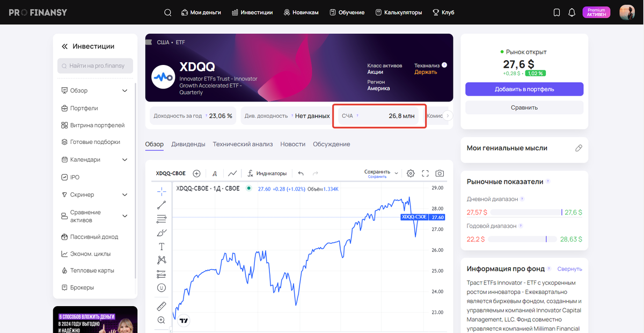Select the trend line drawing tool
The width and height of the screenshot is (644, 333).
[x=162, y=205]
